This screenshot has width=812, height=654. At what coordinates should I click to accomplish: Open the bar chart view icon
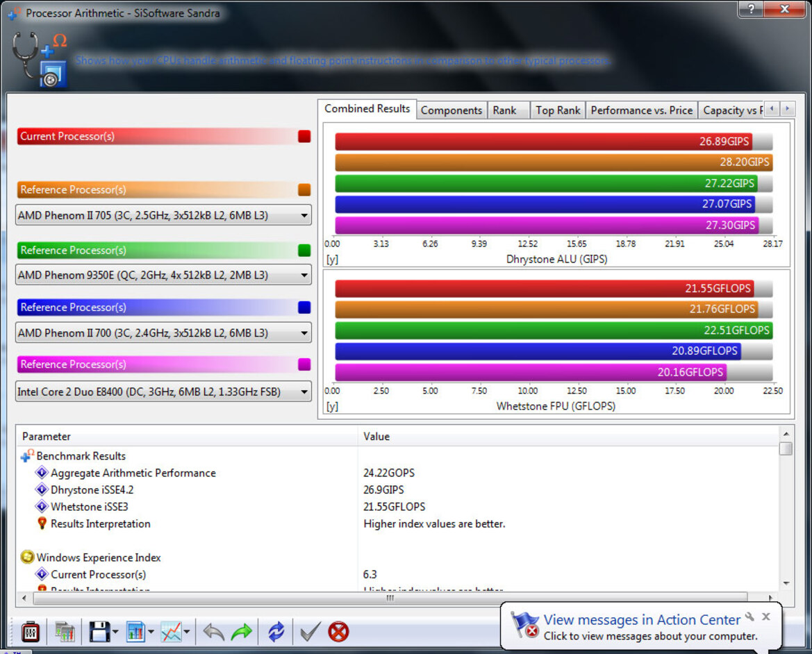coord(135,632)
